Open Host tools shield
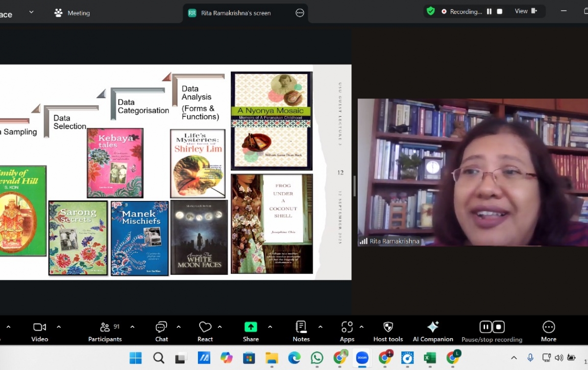This screenshot has height=370, width=588. [388, 331]
